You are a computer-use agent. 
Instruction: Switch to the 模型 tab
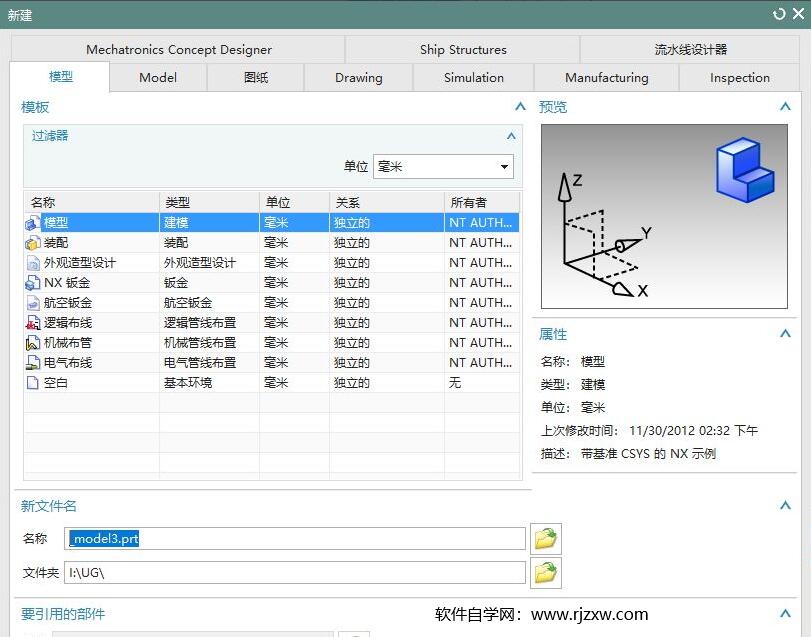click(x=60, y=77)
